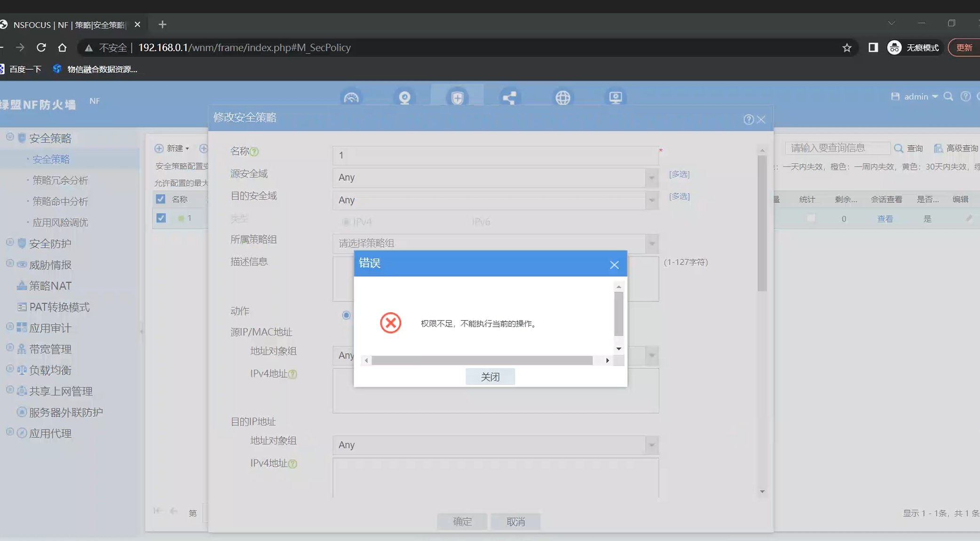Click the error dialog horizontal scrollbar
This screenshot has height=541, width=980.
[482, 360]
